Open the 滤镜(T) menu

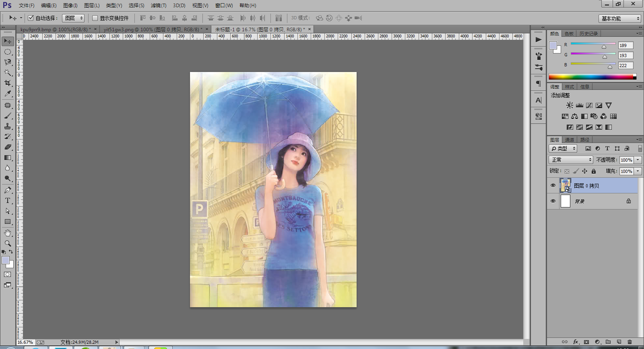click(158, 6)
